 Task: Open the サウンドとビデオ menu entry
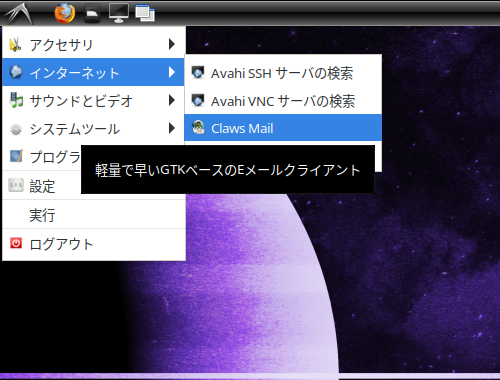[94, 100]
